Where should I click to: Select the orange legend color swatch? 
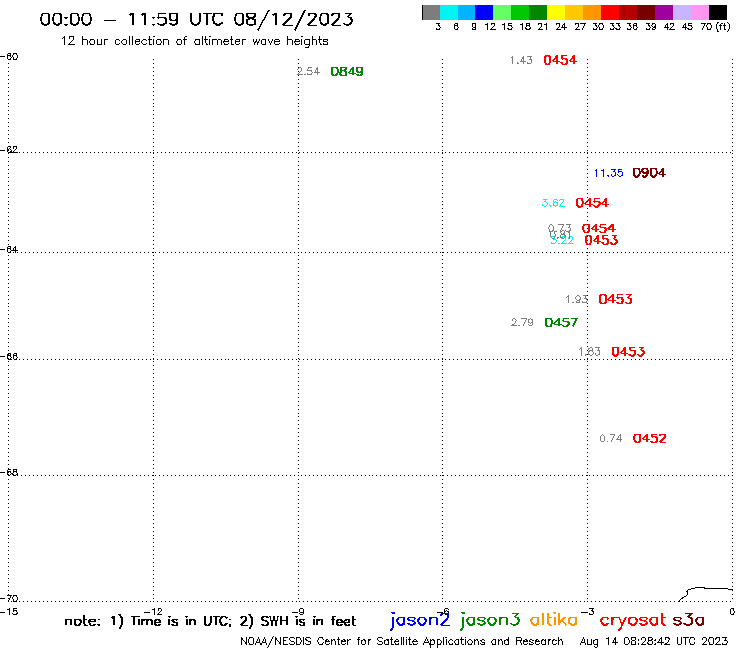click(x=592, y=12)
